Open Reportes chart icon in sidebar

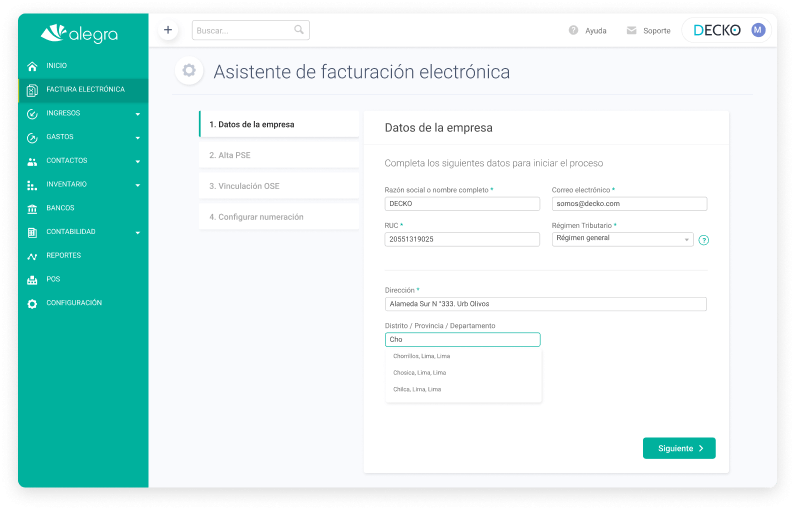pyautogui.click(x=32, y=256)
